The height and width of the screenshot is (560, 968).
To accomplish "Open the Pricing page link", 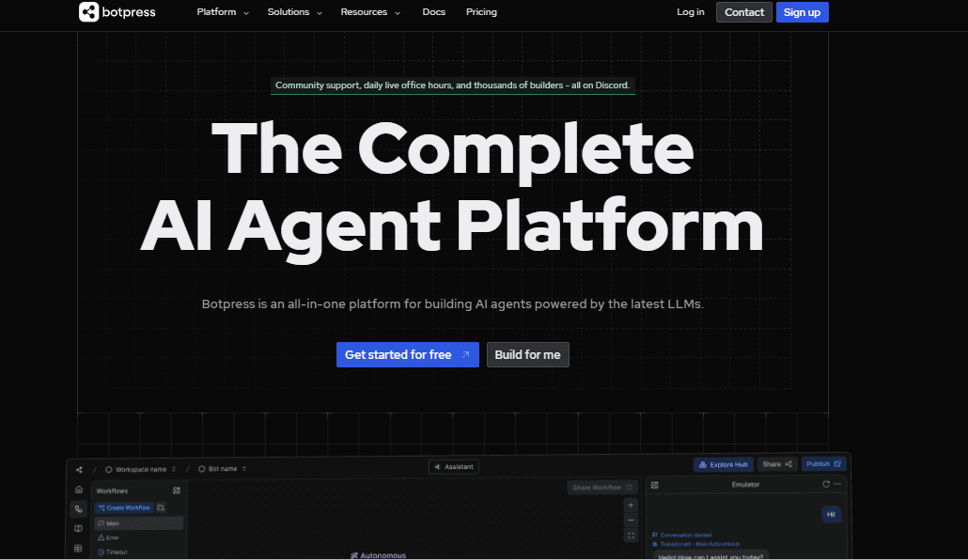I will 481,12.
